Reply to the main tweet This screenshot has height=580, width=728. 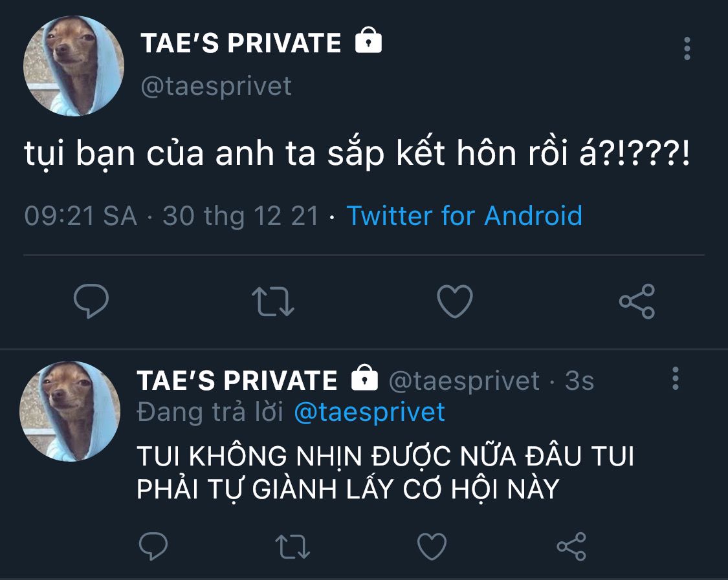click(91, 301)
